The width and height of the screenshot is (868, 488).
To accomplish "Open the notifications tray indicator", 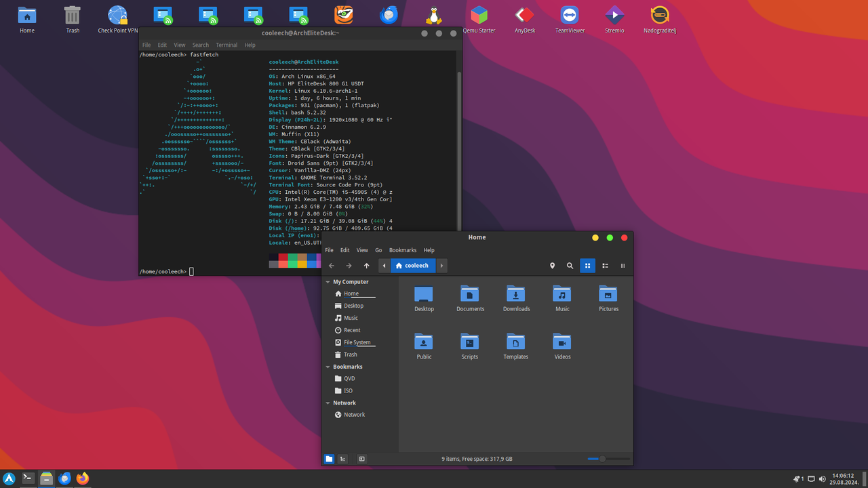I will (x=797, y=479).
